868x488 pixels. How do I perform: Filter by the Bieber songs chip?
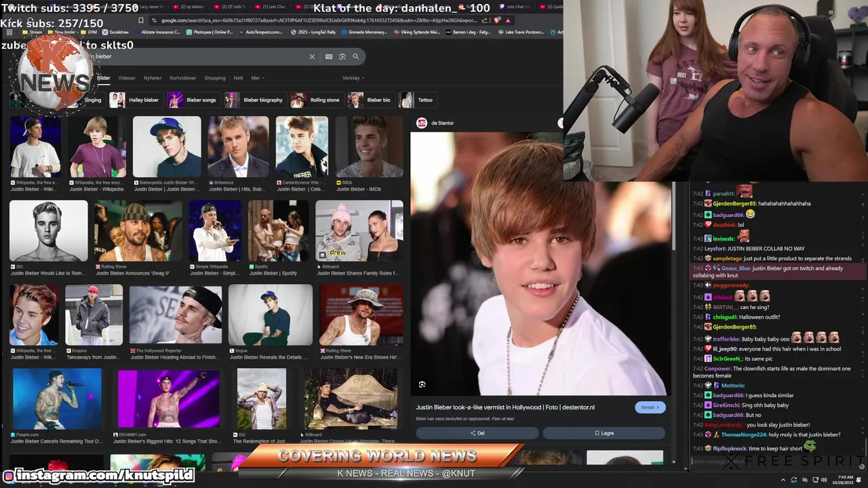pos(194,100)
